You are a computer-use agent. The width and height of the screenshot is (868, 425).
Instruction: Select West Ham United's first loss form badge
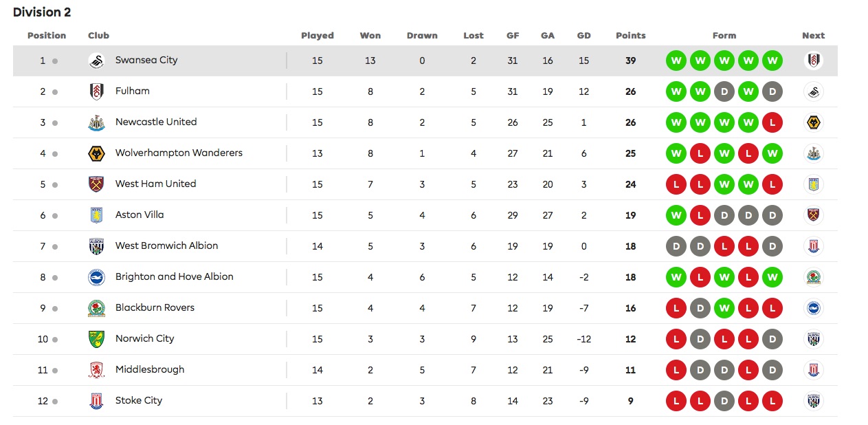coord(676,185)
